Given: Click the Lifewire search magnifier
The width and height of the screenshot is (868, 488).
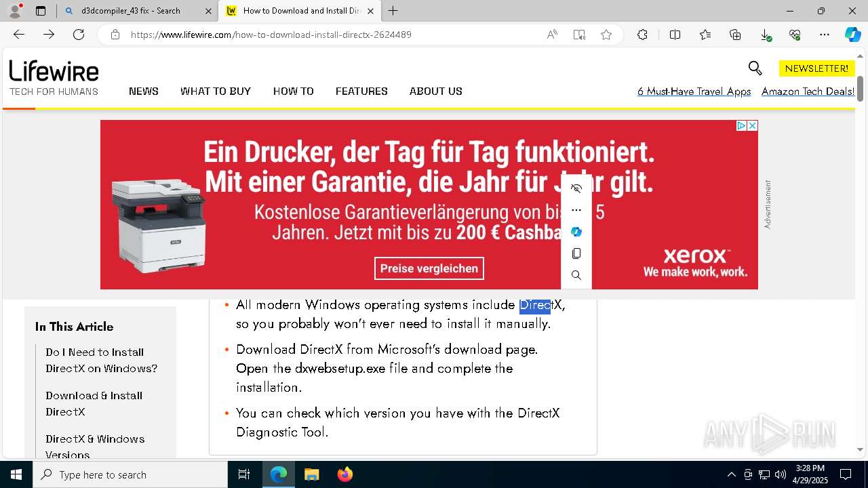Looking at the screenshot, I should pos(755,68).
